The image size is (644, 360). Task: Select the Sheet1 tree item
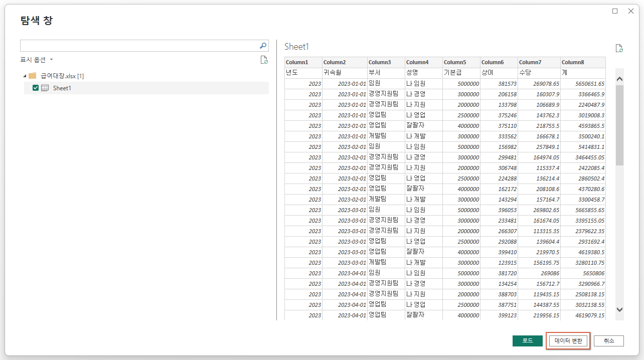point(146,88)
